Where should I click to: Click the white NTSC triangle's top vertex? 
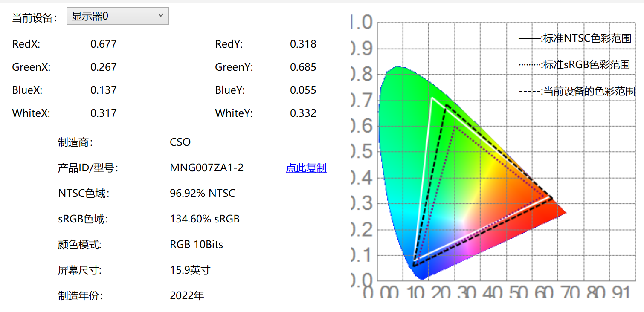(432, 98)
